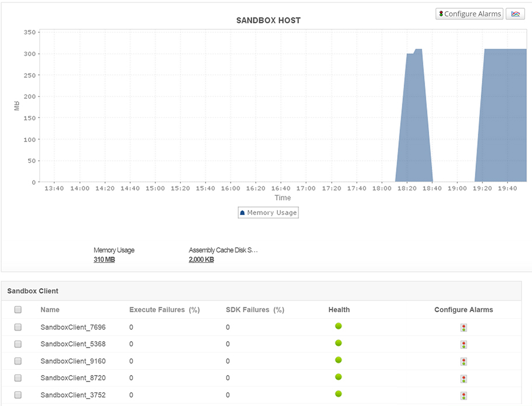
Task: Click green health icon for SandboxClient_7696
Action: (339, 327)
